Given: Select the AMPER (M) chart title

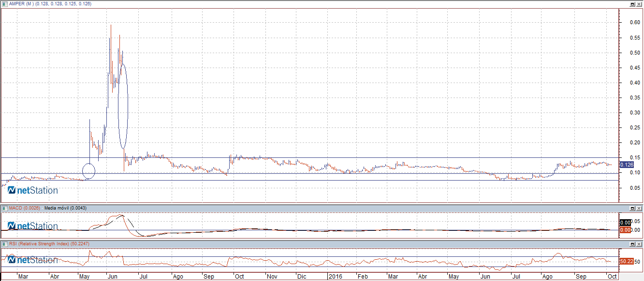Looking at the screenshot, I should click(x=19, y=4).
